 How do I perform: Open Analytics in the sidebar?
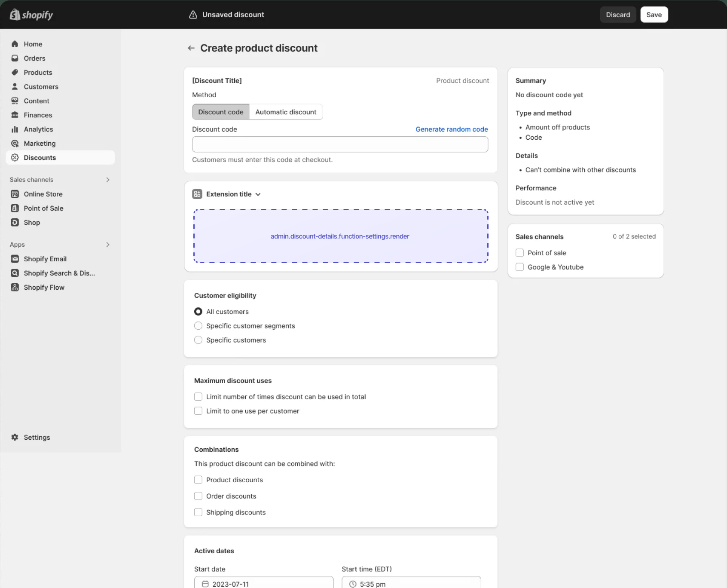(x=60, y=129)
